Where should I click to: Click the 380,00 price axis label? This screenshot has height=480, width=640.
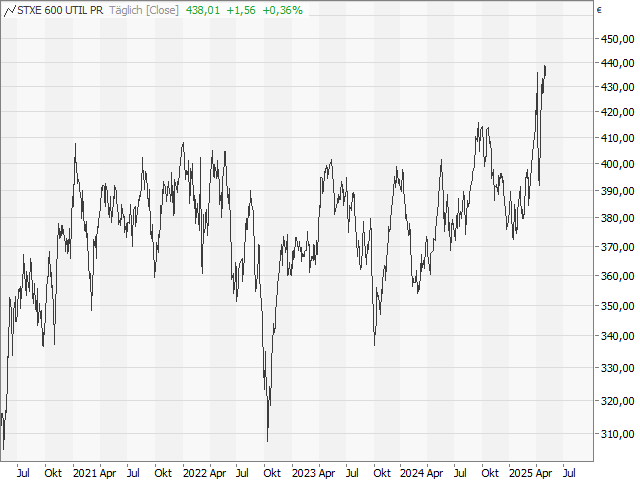[618, 218]
